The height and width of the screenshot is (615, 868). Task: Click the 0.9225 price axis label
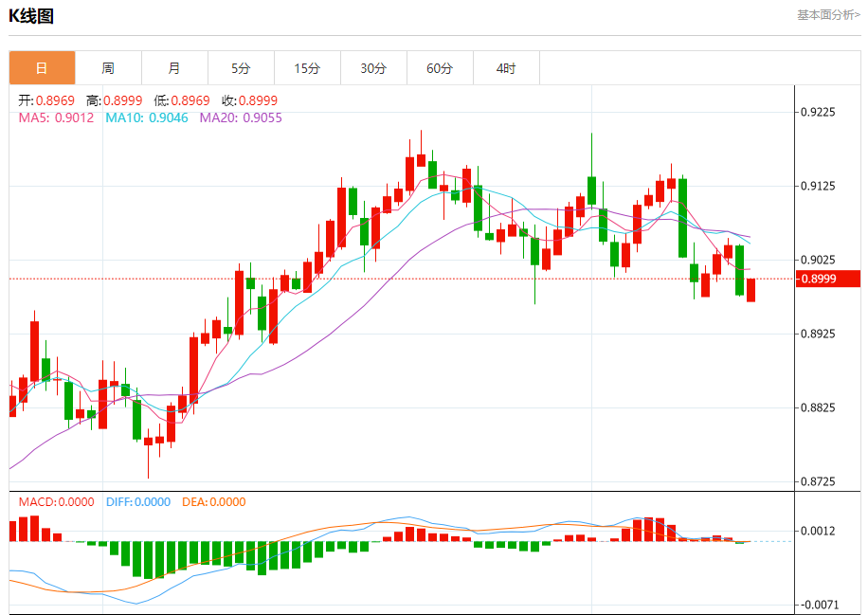(818, 113)
